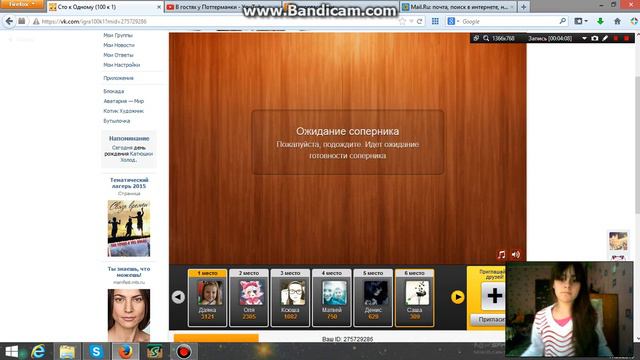Close the Сто к Одному tab

pos(159,7)
